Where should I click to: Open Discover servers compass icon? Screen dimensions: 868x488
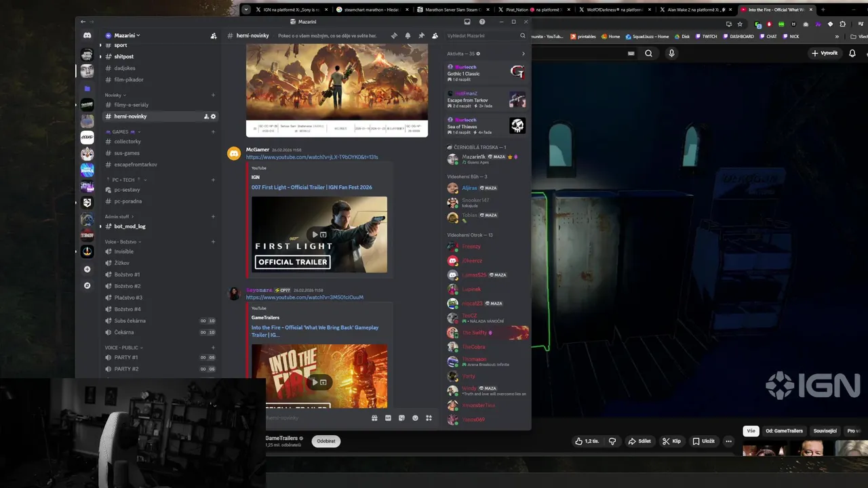[87, 285]
